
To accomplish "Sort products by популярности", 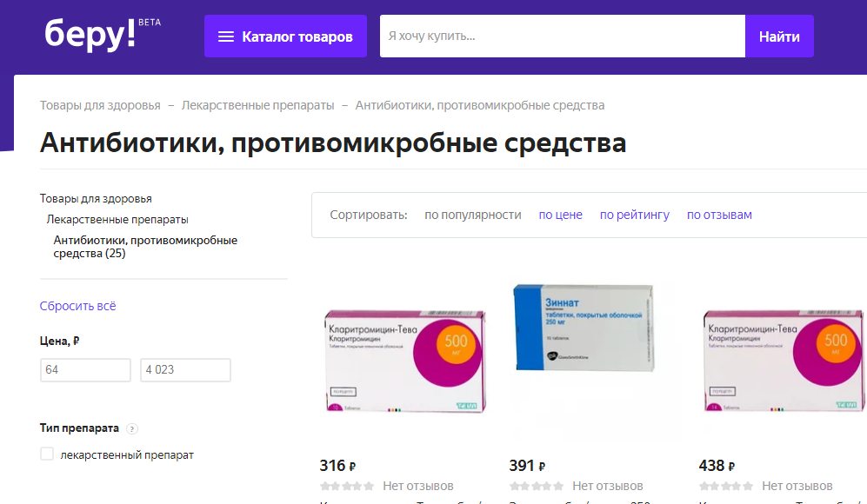I will pyautogui.click(x=472, y=215).
